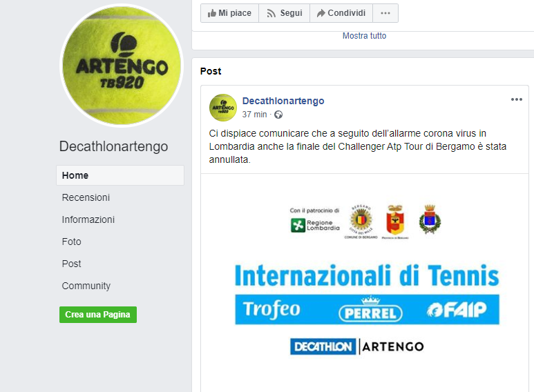
Task: Click the Decathlon Artengo logo in image
Action: (357, 346)
